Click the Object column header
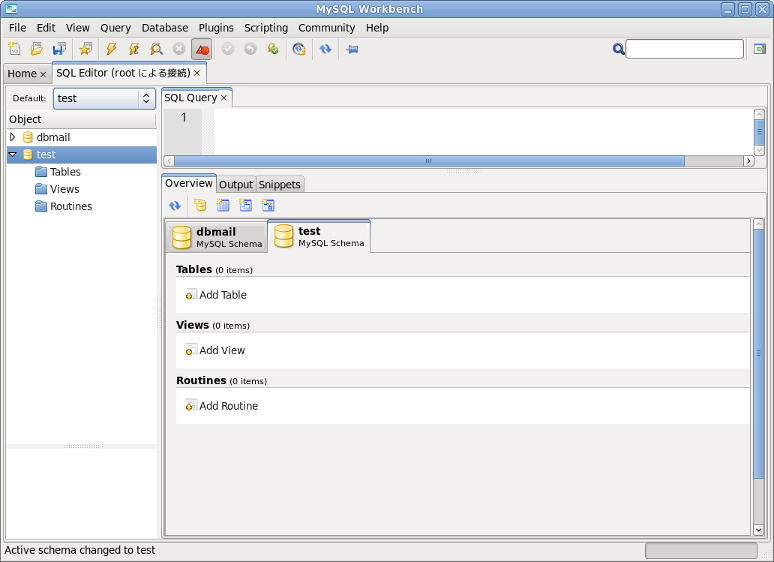This screenshot has height=562, width=774. 81,119
